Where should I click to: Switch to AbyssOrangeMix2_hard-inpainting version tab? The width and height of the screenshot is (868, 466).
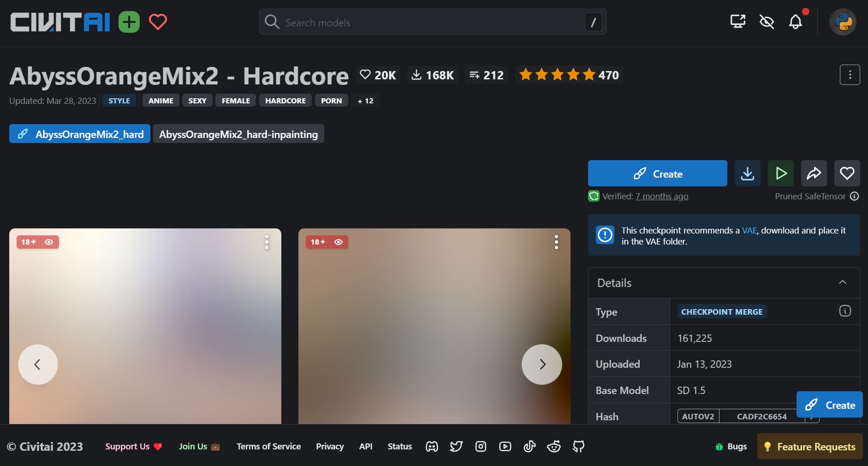(238, 134)
